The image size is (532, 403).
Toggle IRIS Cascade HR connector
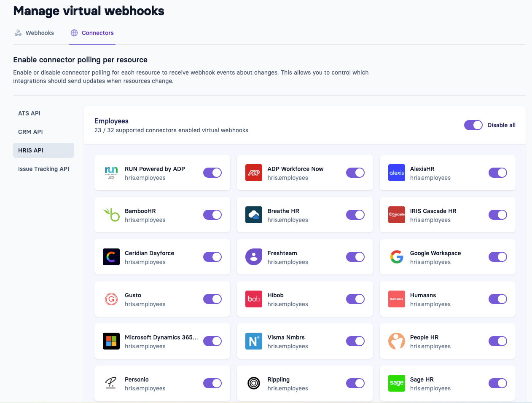point(498,215)
